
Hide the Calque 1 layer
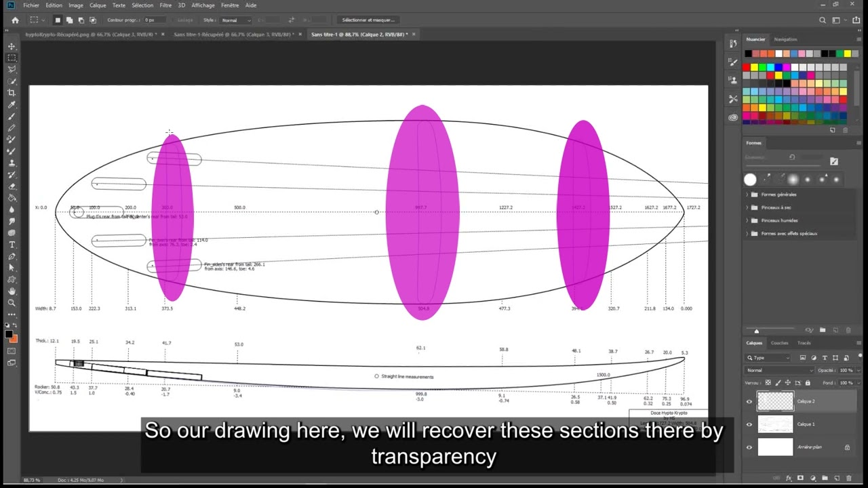pos(749,424)
